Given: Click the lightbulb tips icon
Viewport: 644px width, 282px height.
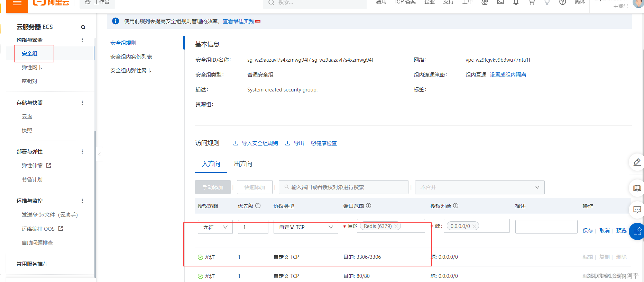Looking at the screenshot, I should 547,2.
